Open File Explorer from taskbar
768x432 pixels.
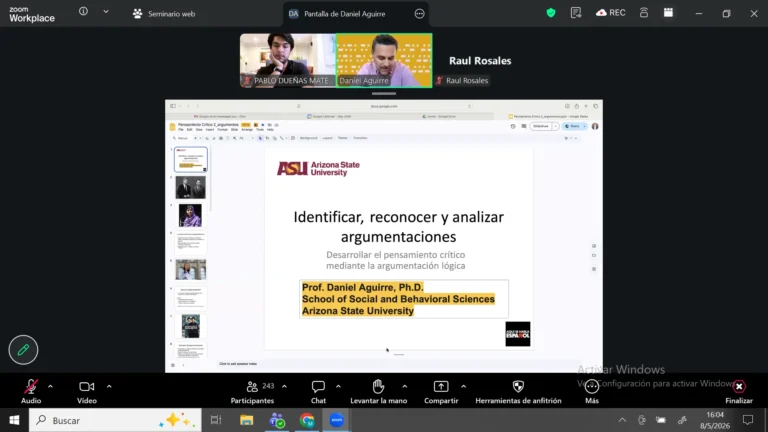click(246, 420)
